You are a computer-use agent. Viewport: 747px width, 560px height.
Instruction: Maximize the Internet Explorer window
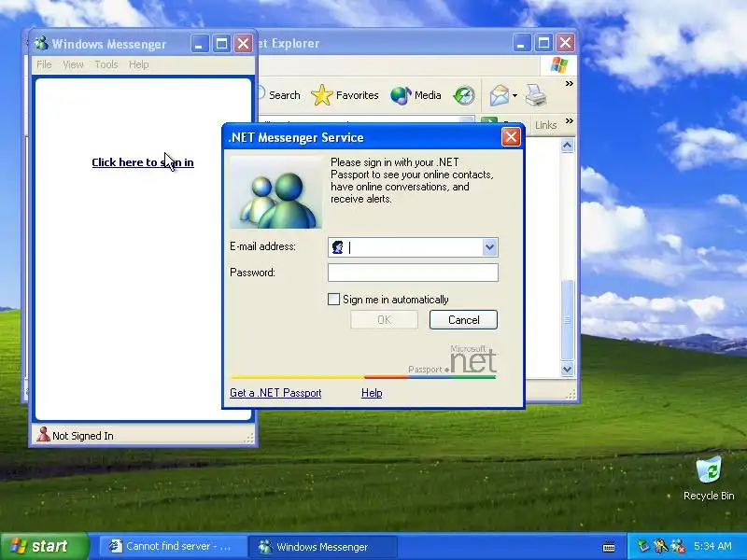[543, 43]
